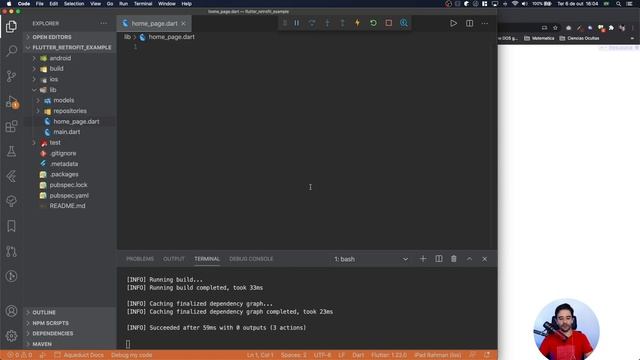The height and width of the screenshot is (360, 640).
Task: Open the widget inspector debug icon
Action: coord(404,23)
